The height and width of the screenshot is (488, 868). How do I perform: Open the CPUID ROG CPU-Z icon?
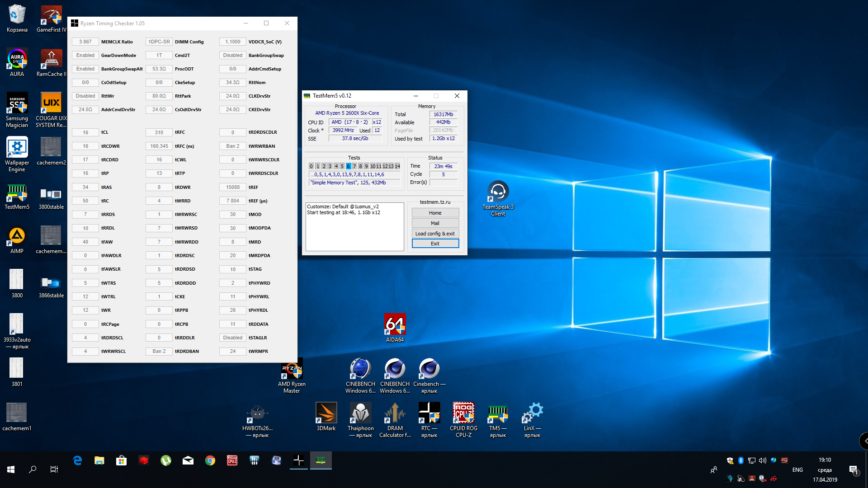click(463, 413)
